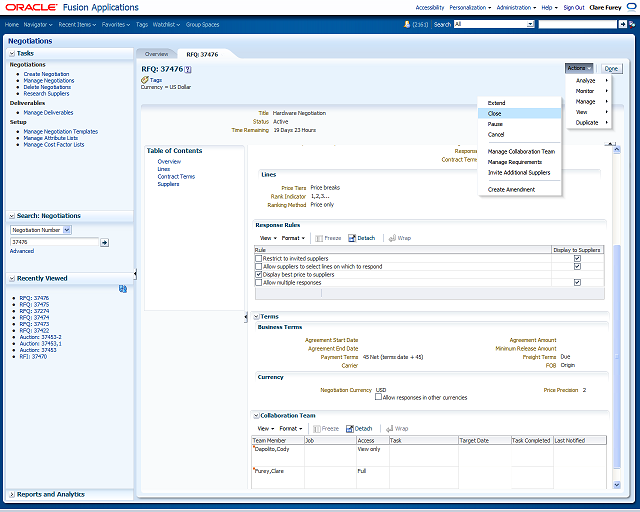Screen dimensions: 640x512
Task: Collapse the Tasks panel
Action: coord(12,53)
